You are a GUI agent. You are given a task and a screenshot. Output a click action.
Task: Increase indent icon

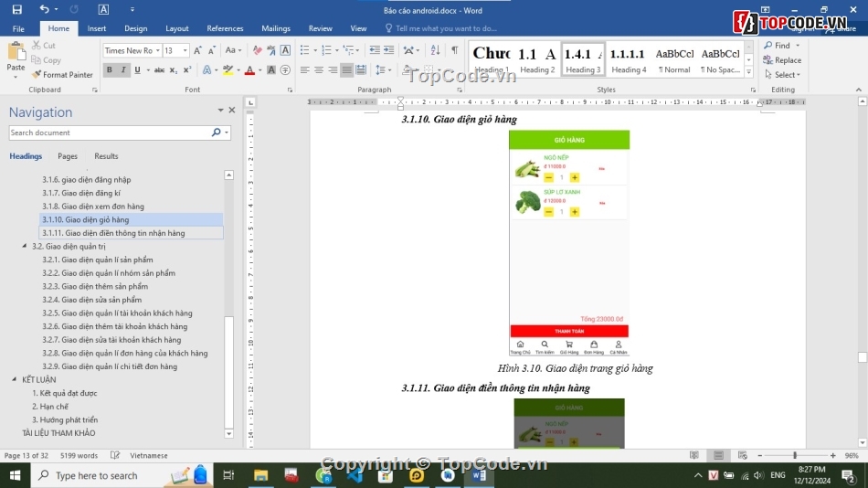pos(389,50)
